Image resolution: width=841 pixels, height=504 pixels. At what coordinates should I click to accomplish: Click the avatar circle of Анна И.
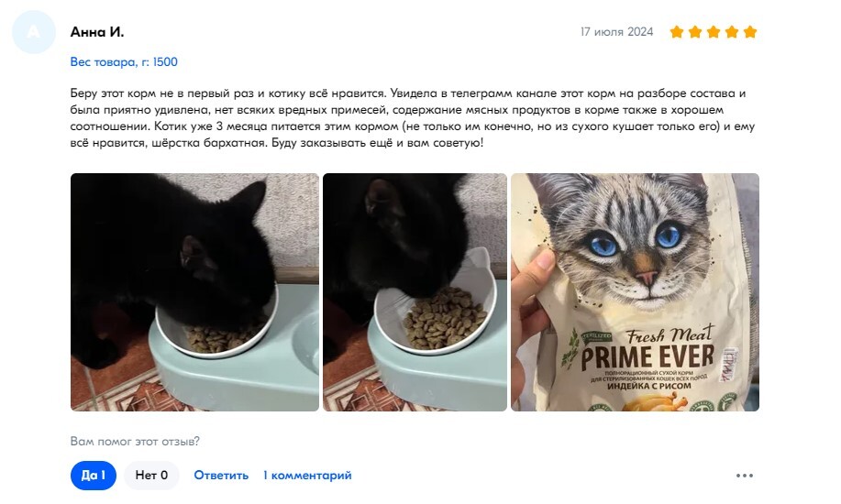coord(34,32)
